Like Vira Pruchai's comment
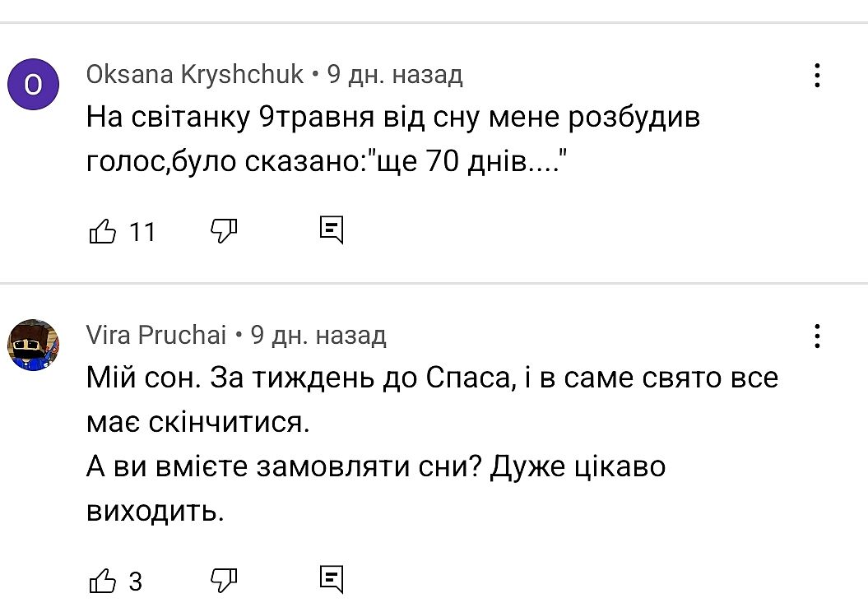The width and height of the screenshot is (868, 612). tap(102, 581)
